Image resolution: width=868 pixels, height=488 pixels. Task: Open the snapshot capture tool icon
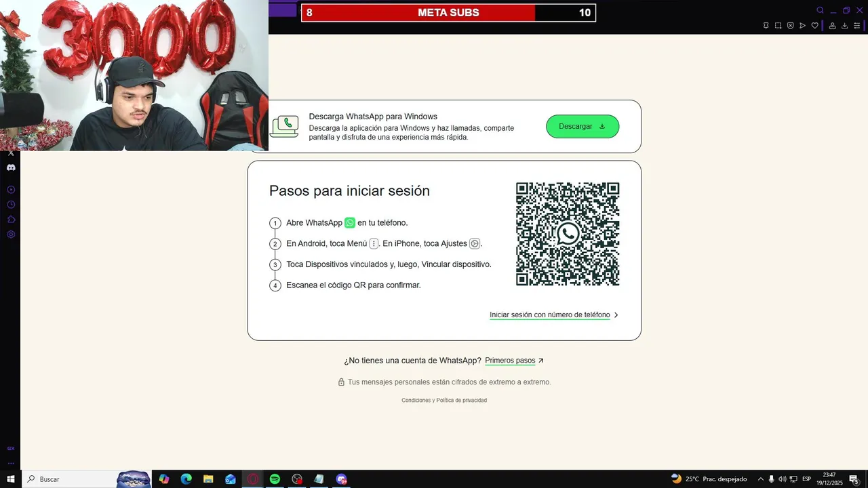click(x=778, y=26)
